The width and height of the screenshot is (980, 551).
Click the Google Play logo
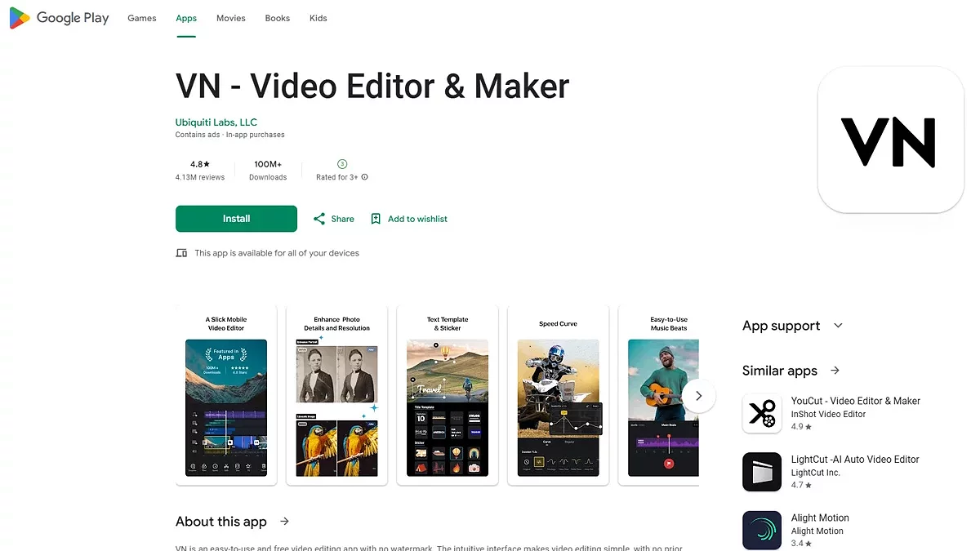click(59, 18)
